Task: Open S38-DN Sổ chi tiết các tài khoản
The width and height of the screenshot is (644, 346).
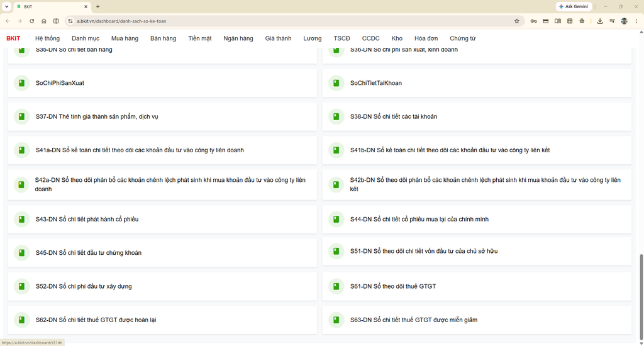Action: click(477, 117)
